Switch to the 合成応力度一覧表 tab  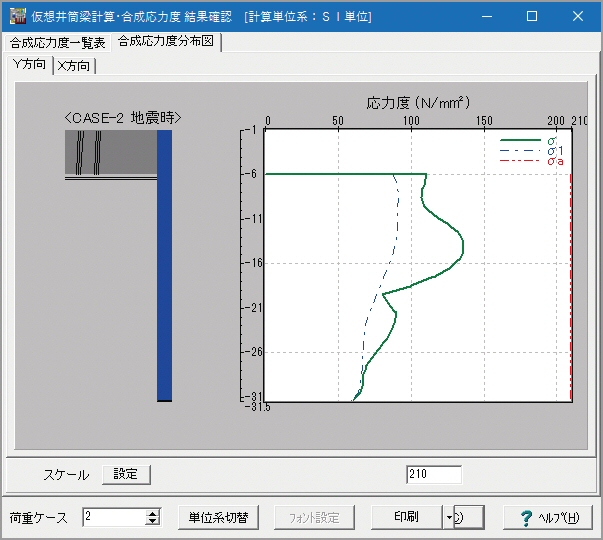[58, 43]
